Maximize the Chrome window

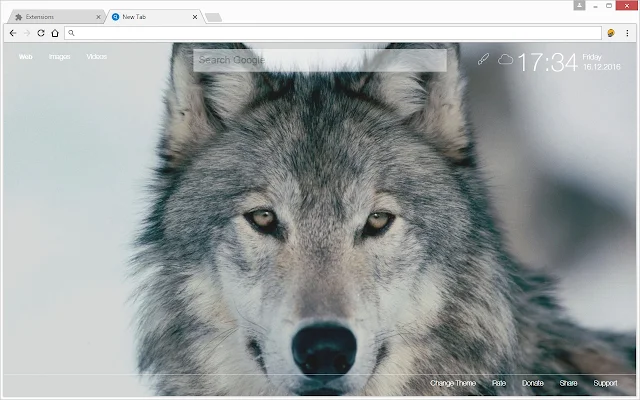point(609,6)
